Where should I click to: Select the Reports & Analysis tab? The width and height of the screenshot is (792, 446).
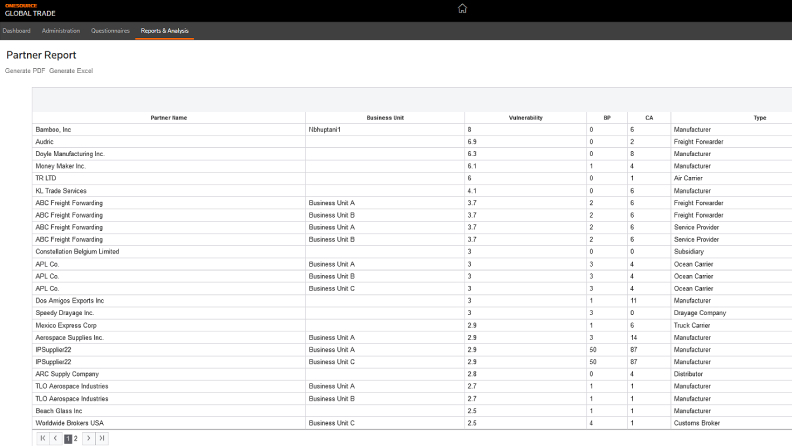click(165, 31)
